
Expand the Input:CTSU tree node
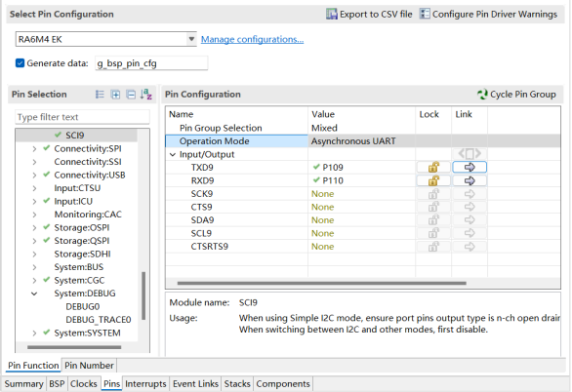[x=34, y=188]
